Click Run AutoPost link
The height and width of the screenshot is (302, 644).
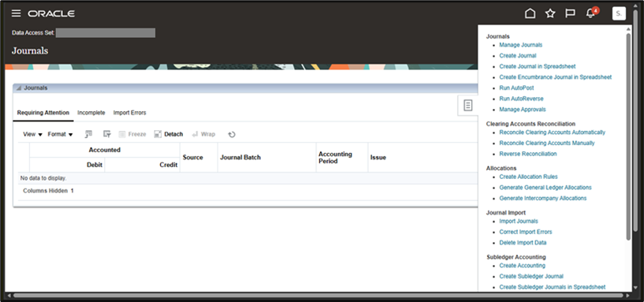(x=516, y=88)
